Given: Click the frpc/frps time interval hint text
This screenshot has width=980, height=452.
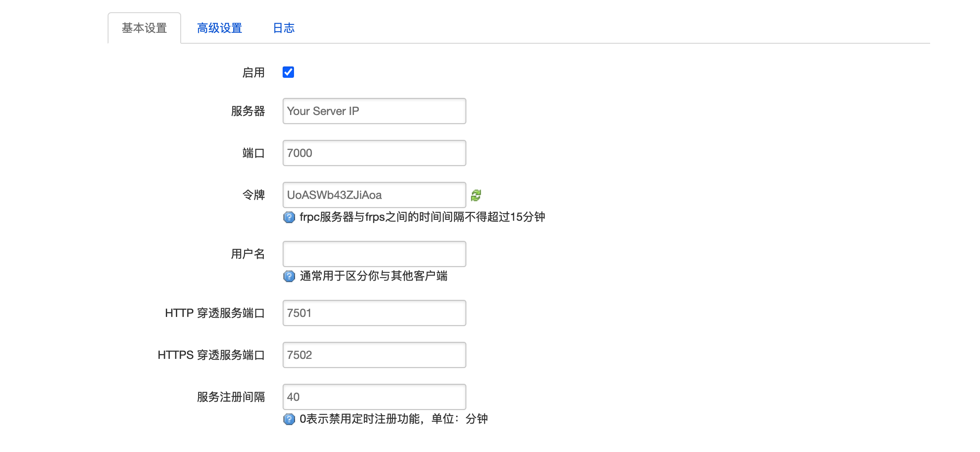Looking at the screenshot, I should tap(422, 217).
